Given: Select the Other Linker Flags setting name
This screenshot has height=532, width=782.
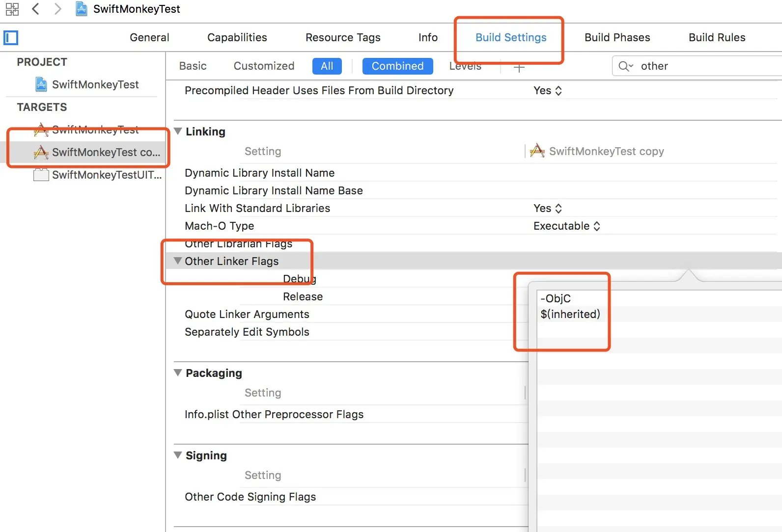Looking at the screenshot, I should coord(231,261).
